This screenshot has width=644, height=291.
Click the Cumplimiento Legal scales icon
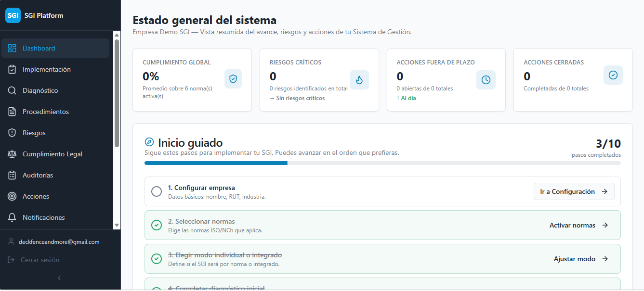12,154
